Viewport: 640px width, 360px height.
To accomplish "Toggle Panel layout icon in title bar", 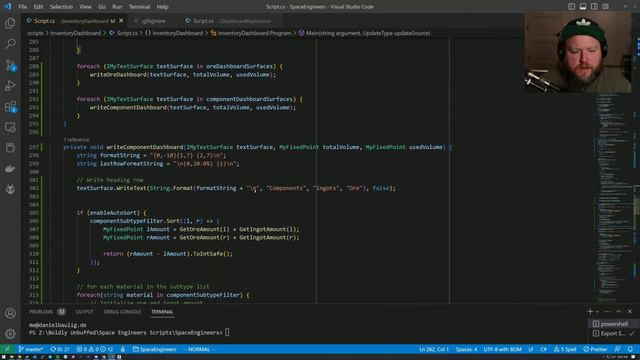I will click(x=583, y=7).
